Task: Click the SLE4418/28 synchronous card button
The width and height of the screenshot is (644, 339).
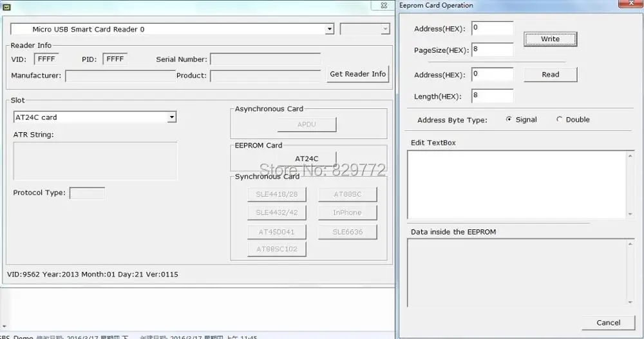Action: point(277,195)
